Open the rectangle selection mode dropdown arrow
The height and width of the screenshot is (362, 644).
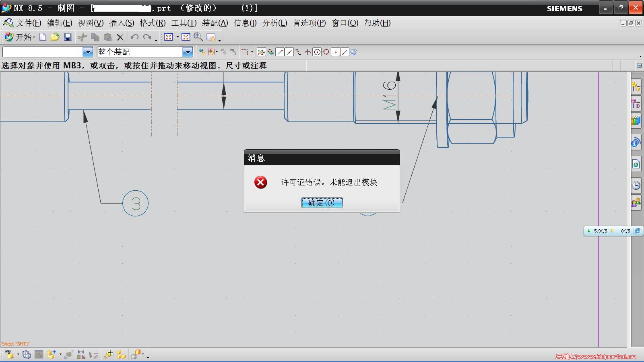tap(252, 52)
